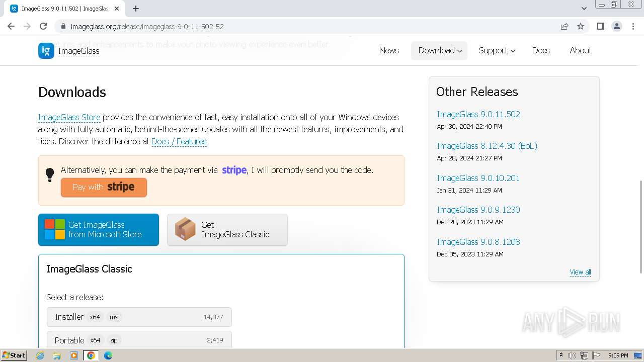The image size is (644, 362).
Task: Bookmark this page with the star icon
Action: click(x=581, y=26)
